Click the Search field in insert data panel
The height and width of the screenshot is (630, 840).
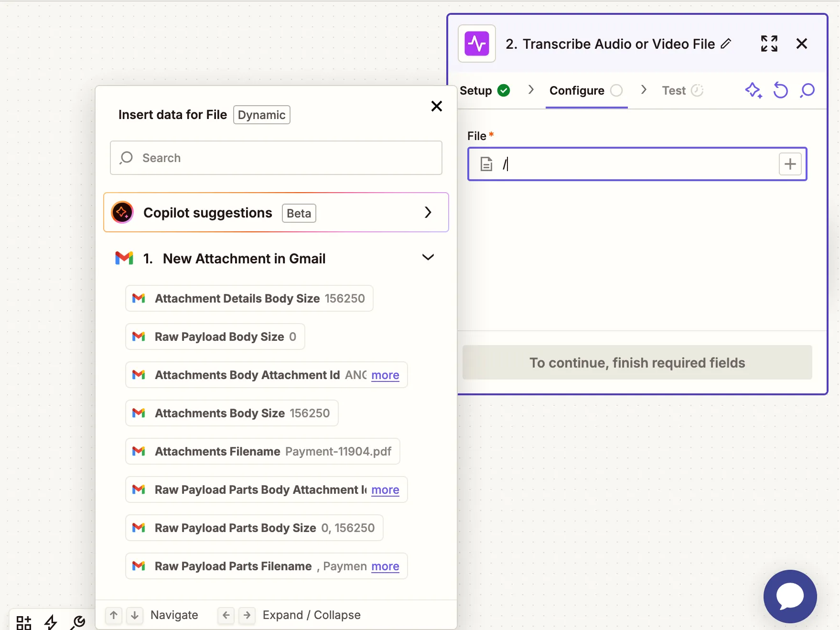pyautogui.click(x=276, y=158)
